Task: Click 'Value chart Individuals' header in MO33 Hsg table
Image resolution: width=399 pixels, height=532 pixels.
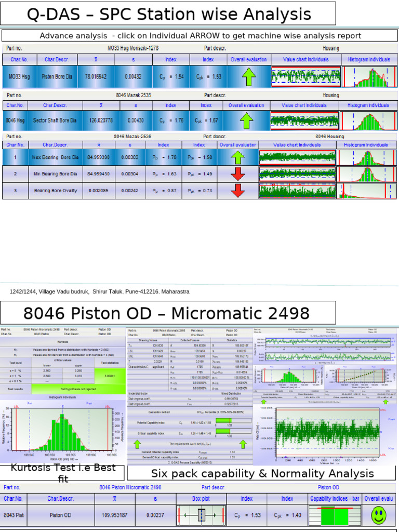Action: pos(306,59)
